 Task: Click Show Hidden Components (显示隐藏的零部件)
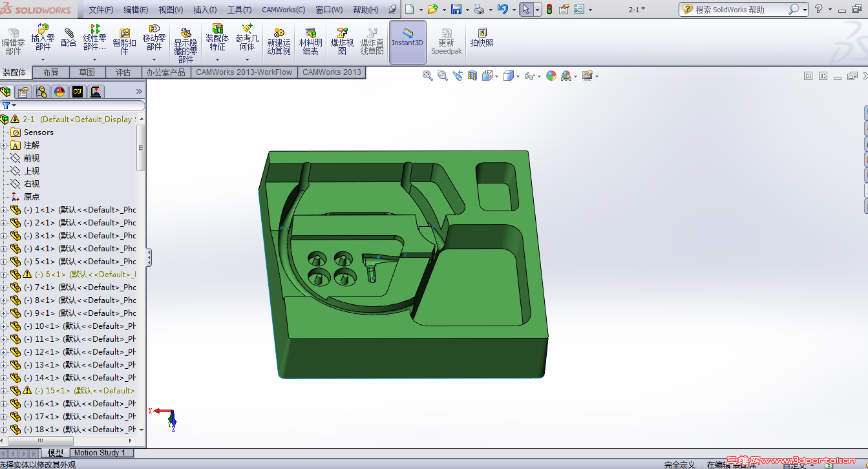point(185,45)
